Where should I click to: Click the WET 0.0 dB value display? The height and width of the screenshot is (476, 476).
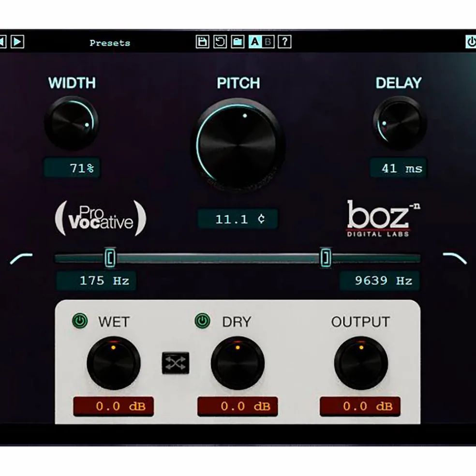pyautogui.click(x=114, y=406)
